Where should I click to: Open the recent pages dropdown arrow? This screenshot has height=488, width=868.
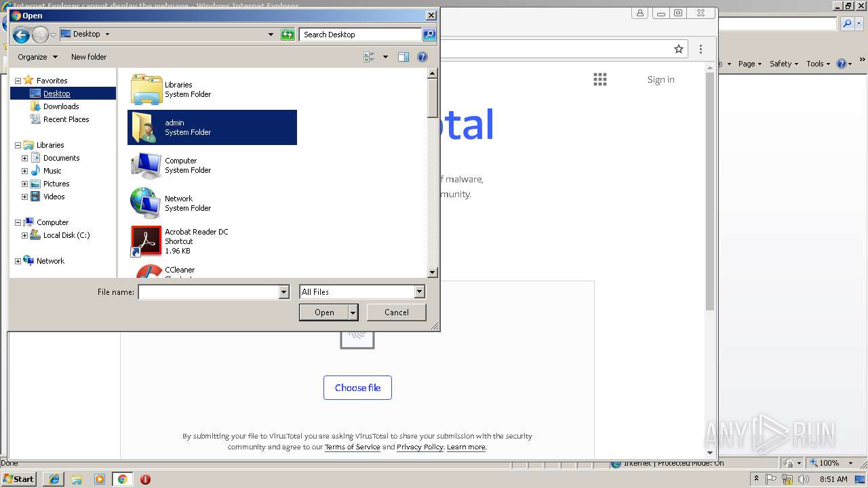[53, 35]
